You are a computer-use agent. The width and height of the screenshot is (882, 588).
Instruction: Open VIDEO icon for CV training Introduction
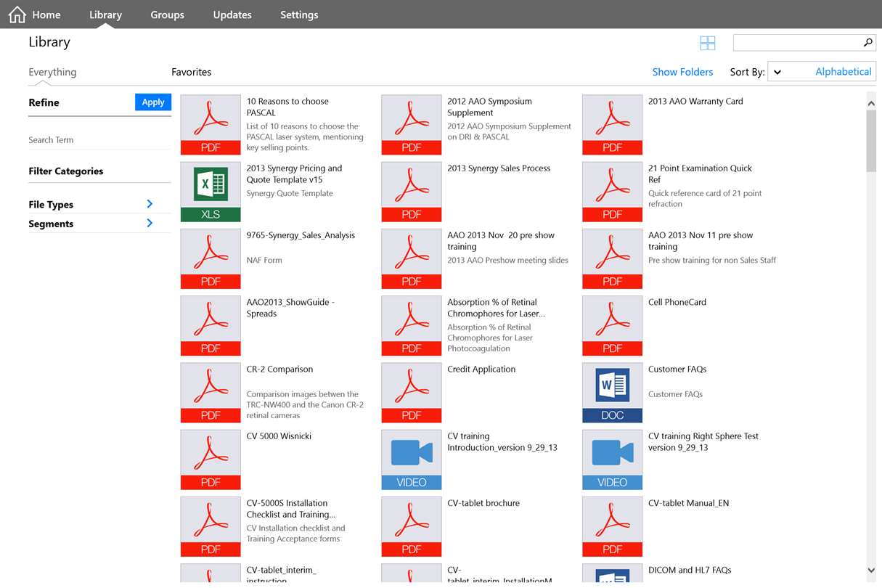[412, 460]
